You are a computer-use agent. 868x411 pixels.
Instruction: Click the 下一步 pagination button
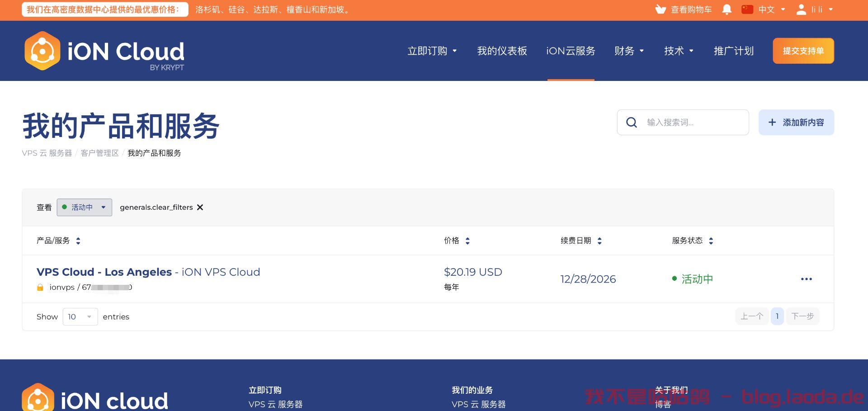point(802,316)
